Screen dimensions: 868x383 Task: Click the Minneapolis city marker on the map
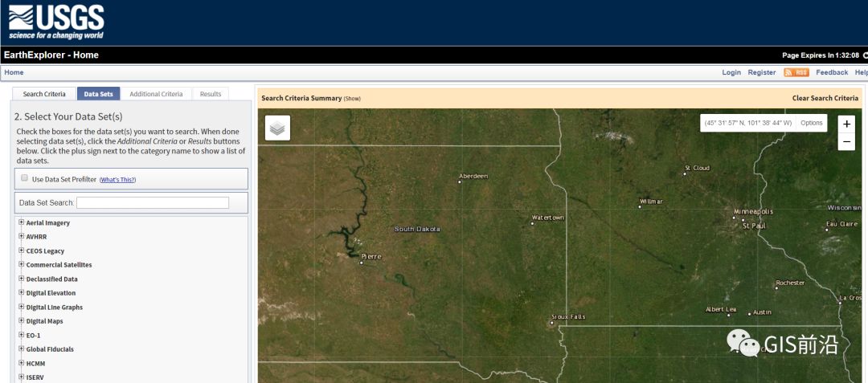[735, 217]
